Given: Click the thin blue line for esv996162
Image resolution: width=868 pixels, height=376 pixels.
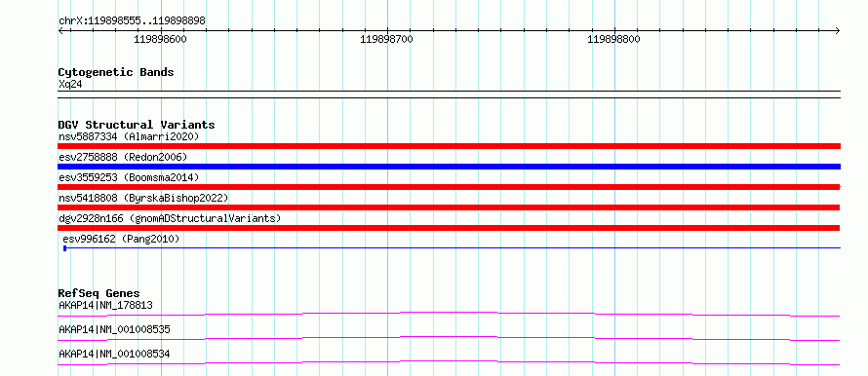Looking at the screenshot, I should coord(454,248).
